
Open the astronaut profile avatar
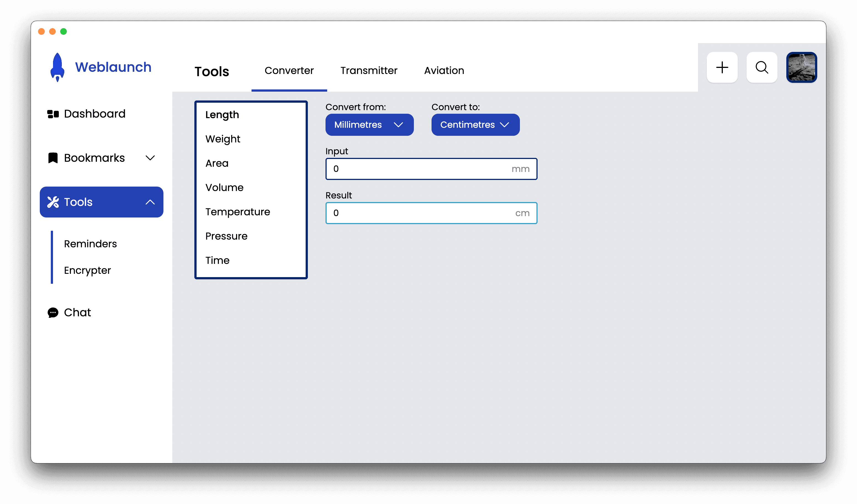point(802,67)
